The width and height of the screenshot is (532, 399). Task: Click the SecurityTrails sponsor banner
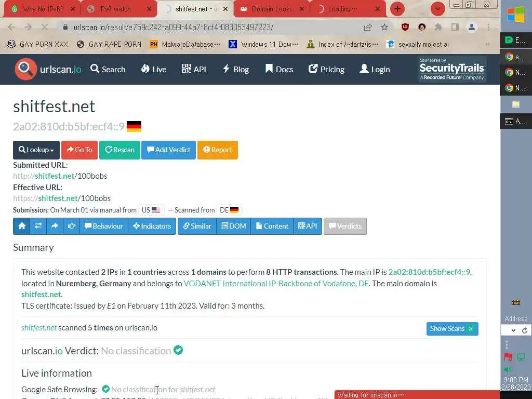point(452,69)
